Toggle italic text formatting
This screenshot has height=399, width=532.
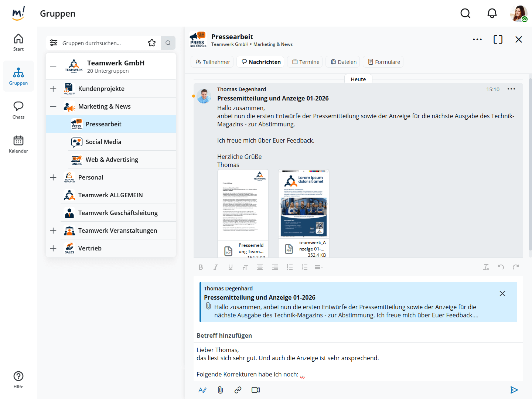click(216, 267)
